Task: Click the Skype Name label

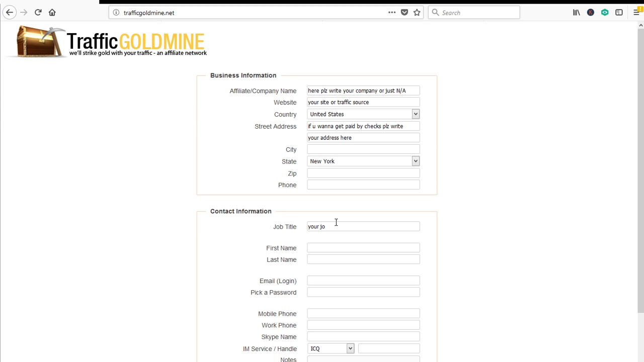Action: [279, 337]
